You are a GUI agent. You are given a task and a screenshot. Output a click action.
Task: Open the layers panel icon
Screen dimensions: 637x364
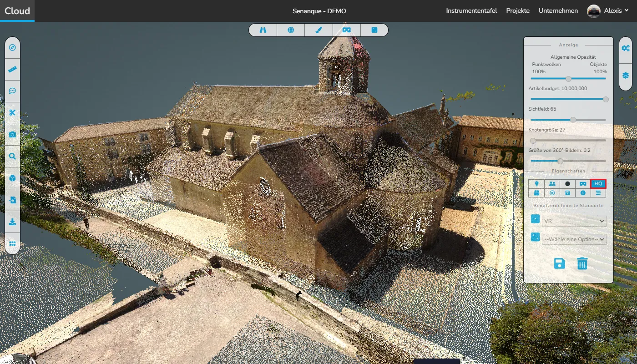coord(626,76)
